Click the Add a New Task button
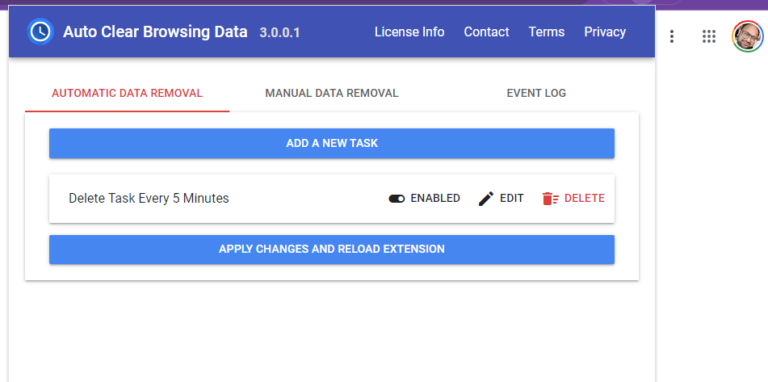Viewport: 768px width, 382px height. click(x=332, y=143)
